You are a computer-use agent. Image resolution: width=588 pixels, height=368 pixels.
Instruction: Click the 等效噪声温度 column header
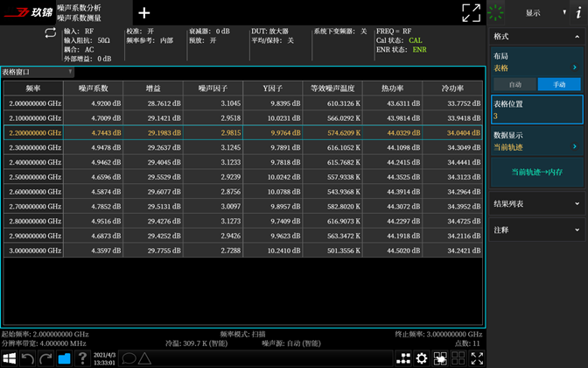332,88
